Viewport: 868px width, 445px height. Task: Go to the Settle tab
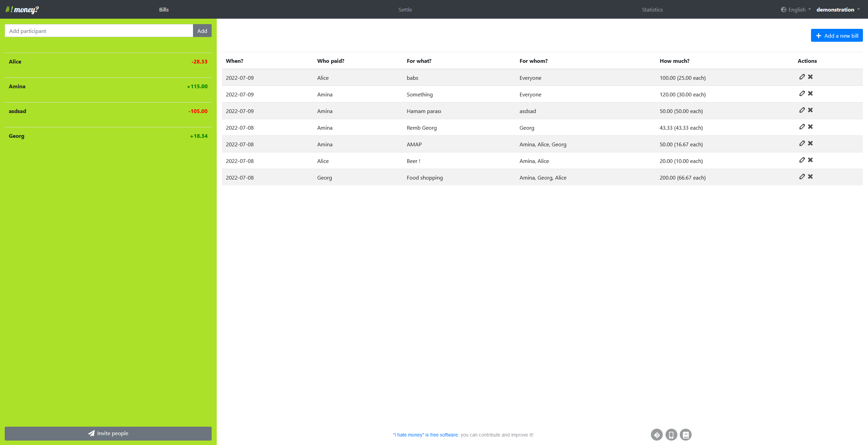(405, 10)
